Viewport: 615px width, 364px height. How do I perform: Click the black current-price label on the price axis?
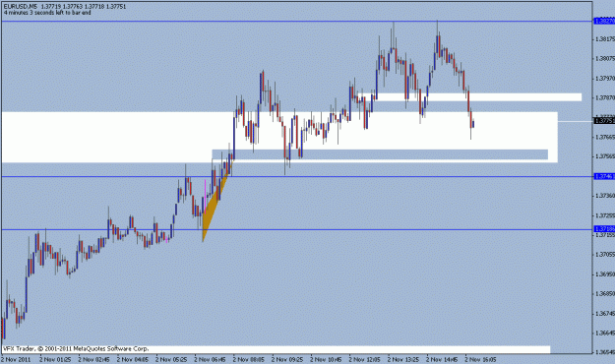tap(604, 121)
